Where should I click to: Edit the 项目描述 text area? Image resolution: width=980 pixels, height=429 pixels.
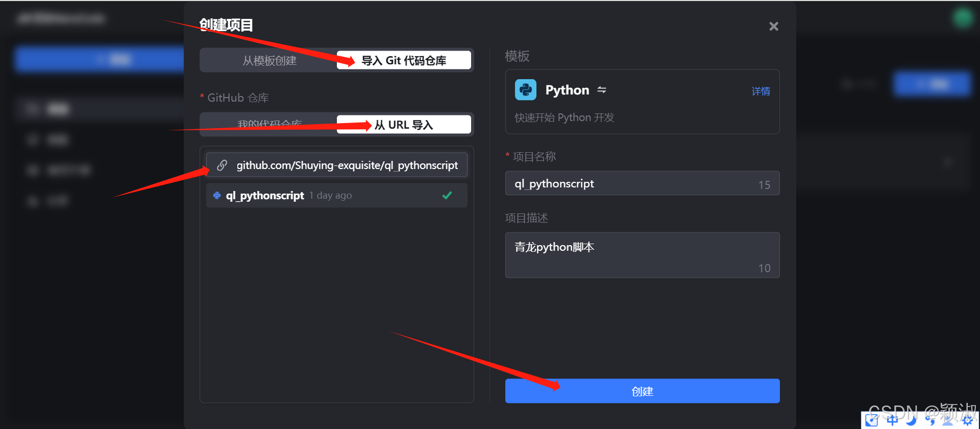pos(642,255)
